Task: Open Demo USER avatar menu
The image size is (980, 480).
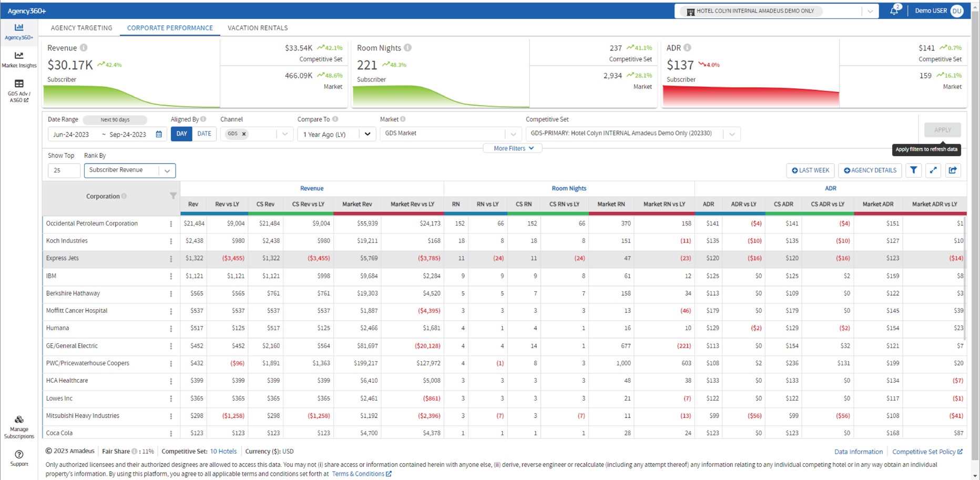Action: click(x=957, y=11)
